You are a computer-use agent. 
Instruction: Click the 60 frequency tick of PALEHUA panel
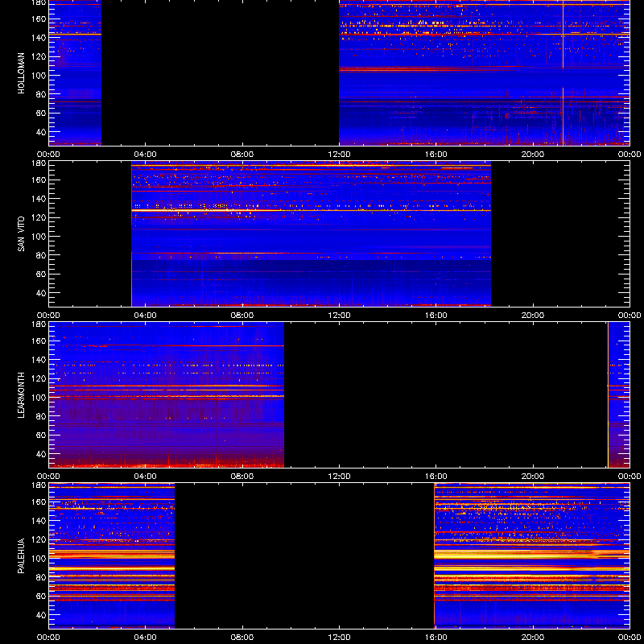pyautogui.click(x=42, y=596)
